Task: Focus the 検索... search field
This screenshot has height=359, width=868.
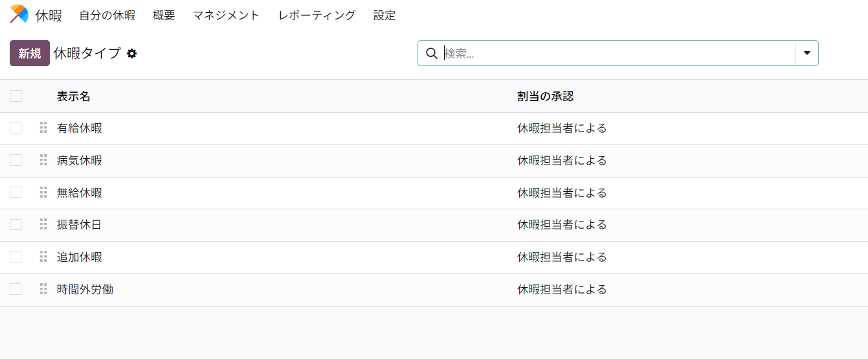Action: tap(618, 53)
